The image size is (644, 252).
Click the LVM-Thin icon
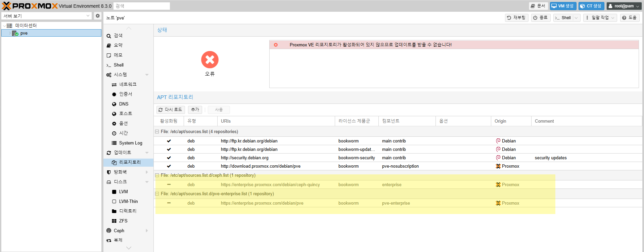point(114,202)
